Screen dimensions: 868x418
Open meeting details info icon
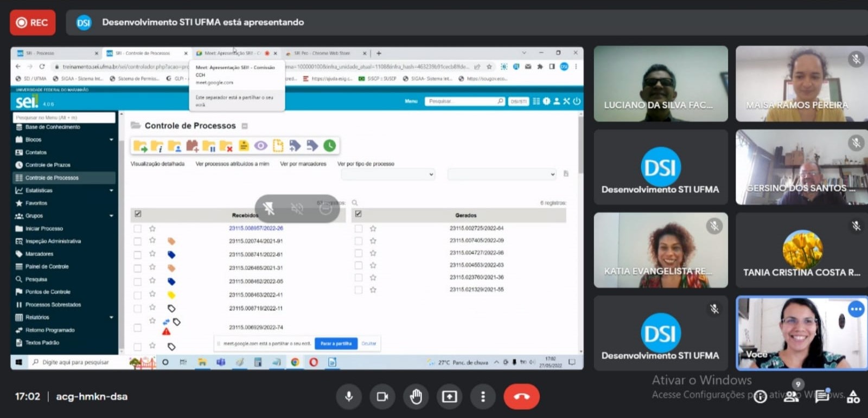click(x=761, y=397)
